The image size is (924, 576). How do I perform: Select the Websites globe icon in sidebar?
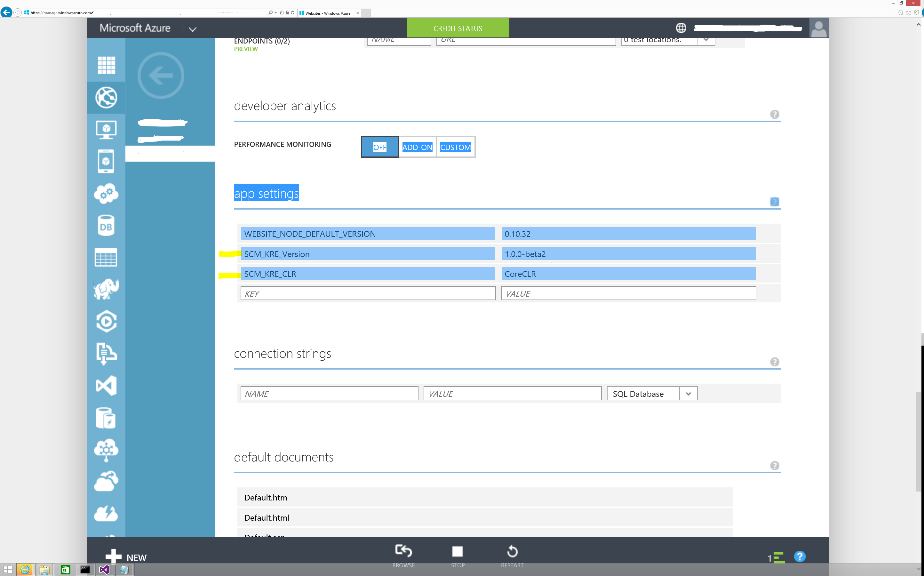coord(106,98)
